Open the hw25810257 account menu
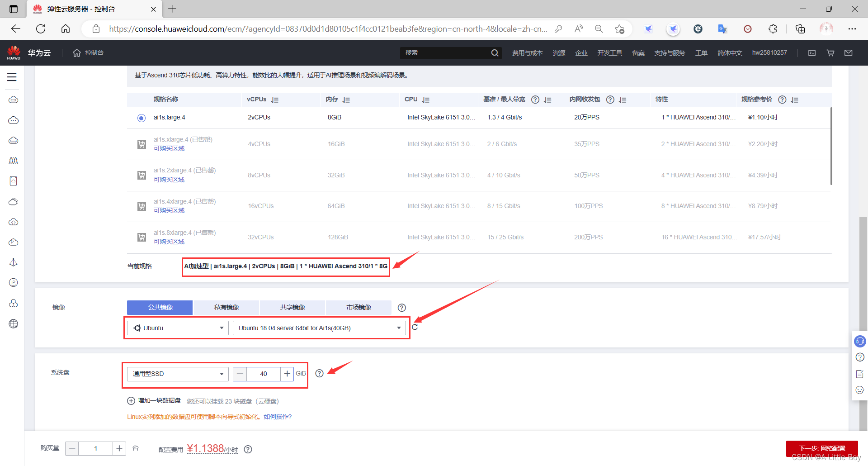868x466 pixels. [769, 53]
